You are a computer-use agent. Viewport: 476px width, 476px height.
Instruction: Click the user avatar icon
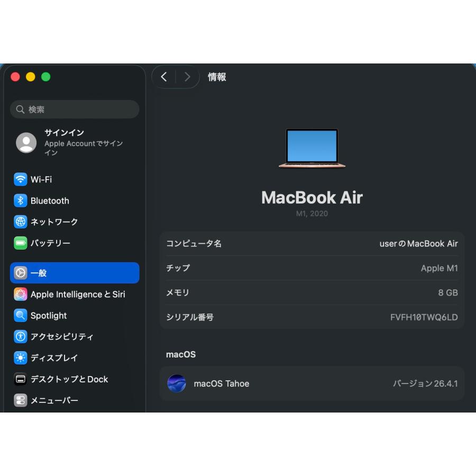tap(26, 142)
